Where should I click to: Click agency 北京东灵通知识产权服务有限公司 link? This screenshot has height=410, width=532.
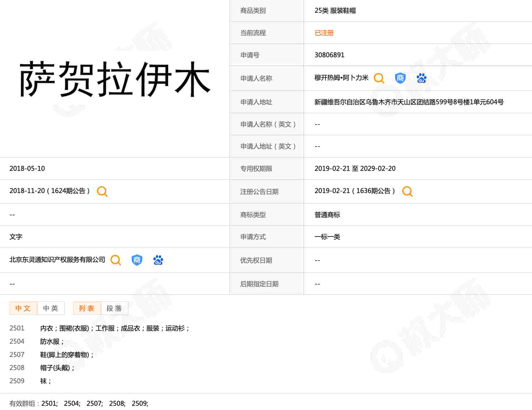click(x=57, y=260)
